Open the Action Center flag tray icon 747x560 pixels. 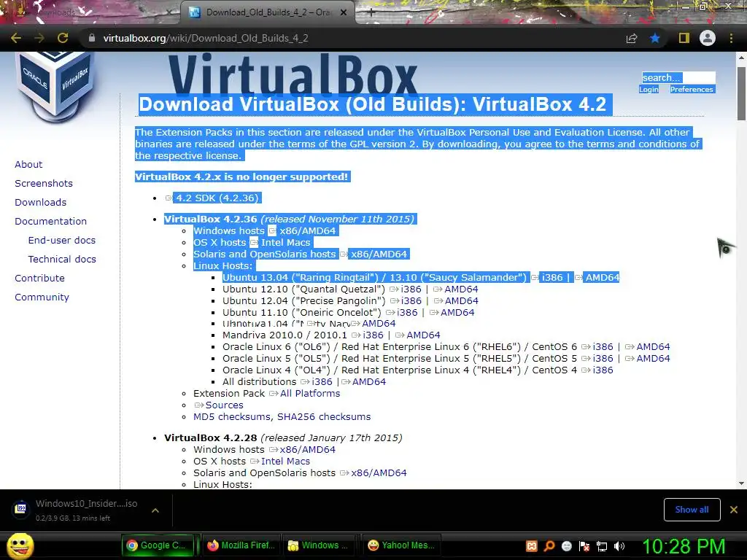tap(584, 546)
